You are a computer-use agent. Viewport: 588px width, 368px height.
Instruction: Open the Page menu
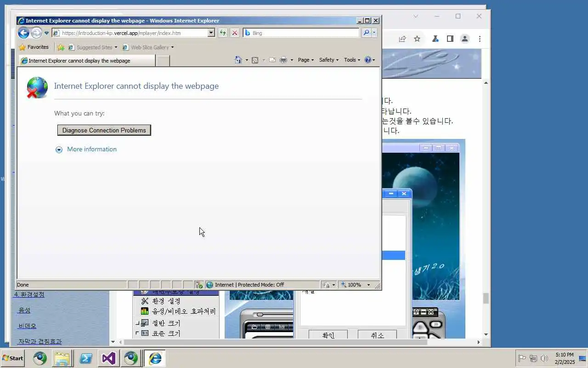tap(305, 60)
